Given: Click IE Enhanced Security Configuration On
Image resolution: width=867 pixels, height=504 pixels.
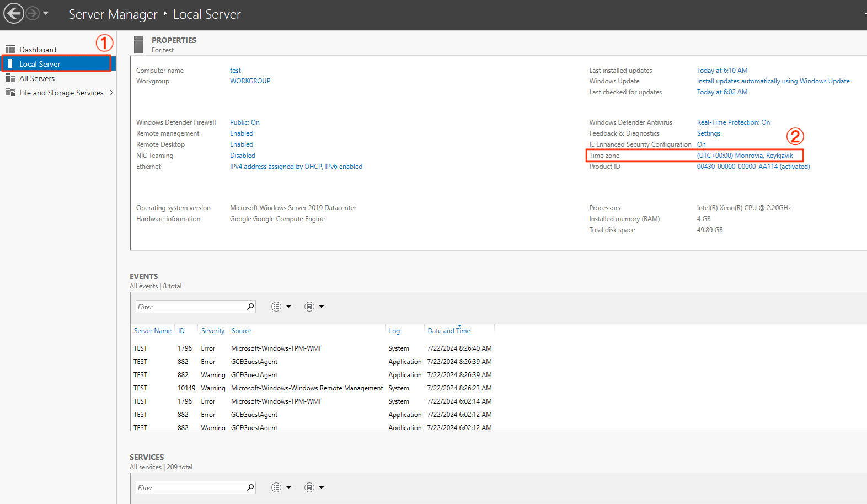Looking at the screenshot, I should tap(701, 144).
